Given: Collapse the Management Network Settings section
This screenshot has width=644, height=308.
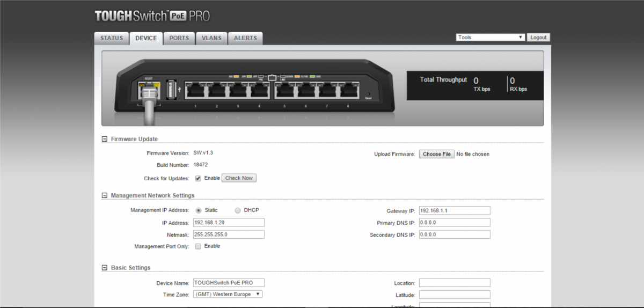Looking at the screenshot, I should click(105, 196).
